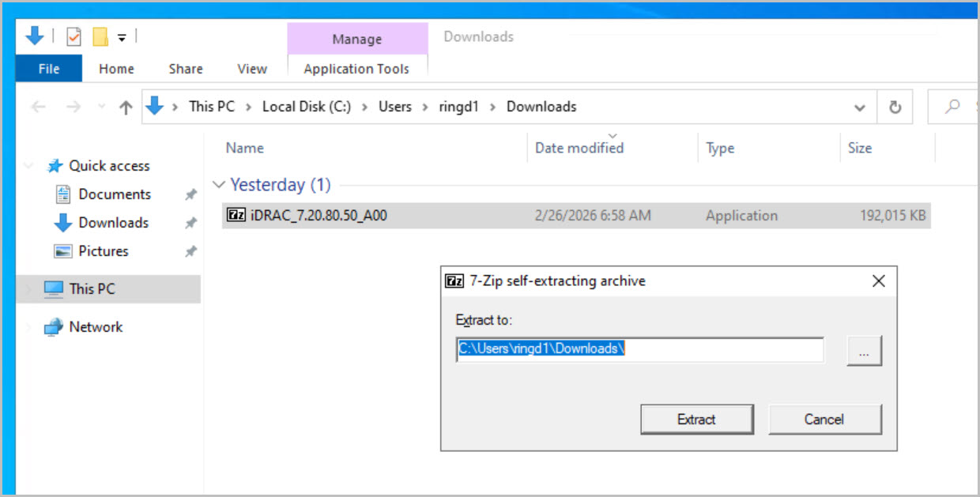Click the 7z icon in dialog title

454,281
